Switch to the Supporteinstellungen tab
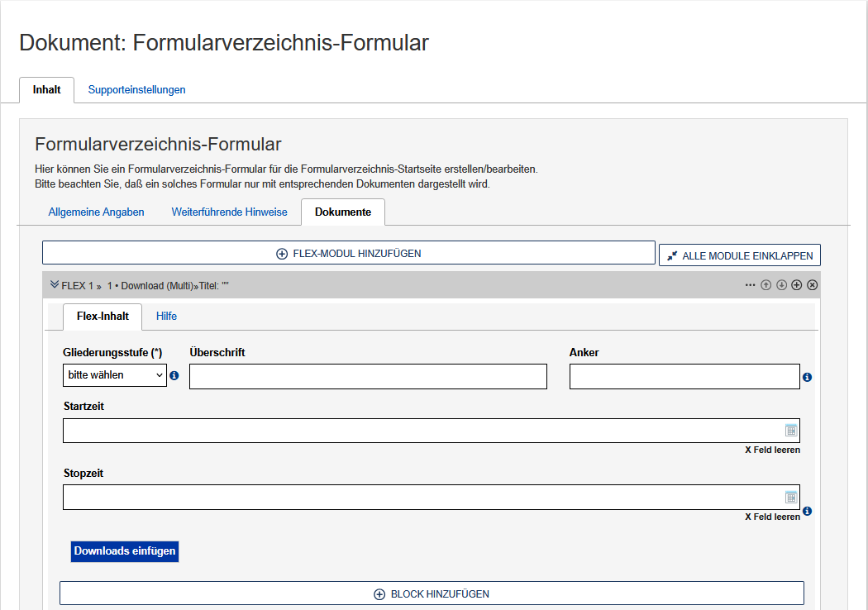868x610 pixels. tap(136, 89)
